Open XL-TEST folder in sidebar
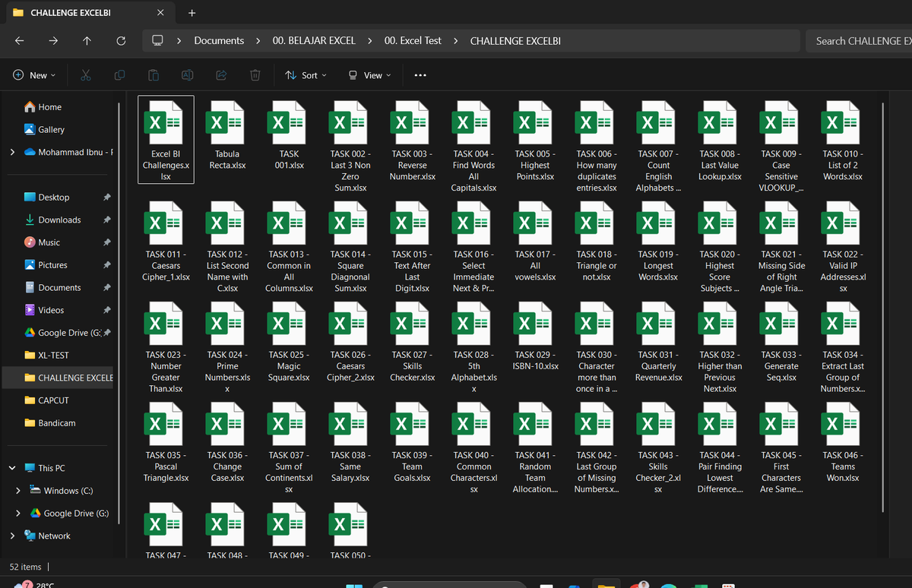The image size is (912, 588). 53,356
